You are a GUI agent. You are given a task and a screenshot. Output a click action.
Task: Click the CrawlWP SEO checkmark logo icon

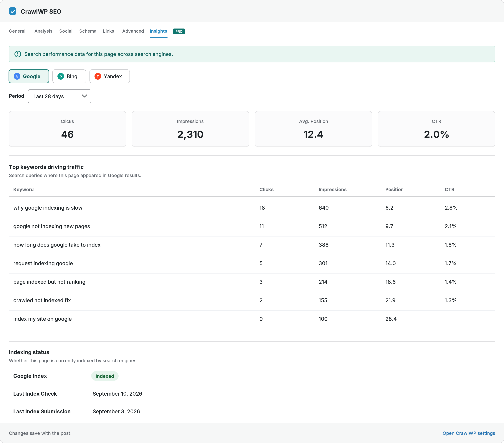(13, 11)
